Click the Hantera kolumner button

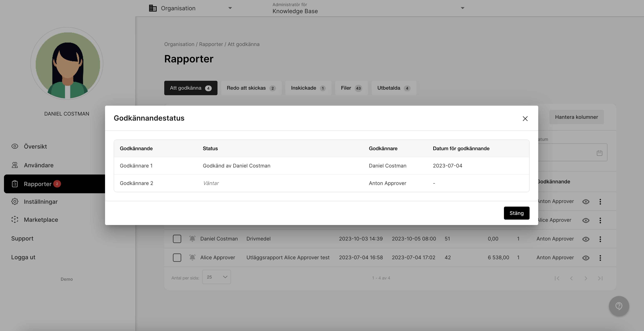(x=576, y=117)
